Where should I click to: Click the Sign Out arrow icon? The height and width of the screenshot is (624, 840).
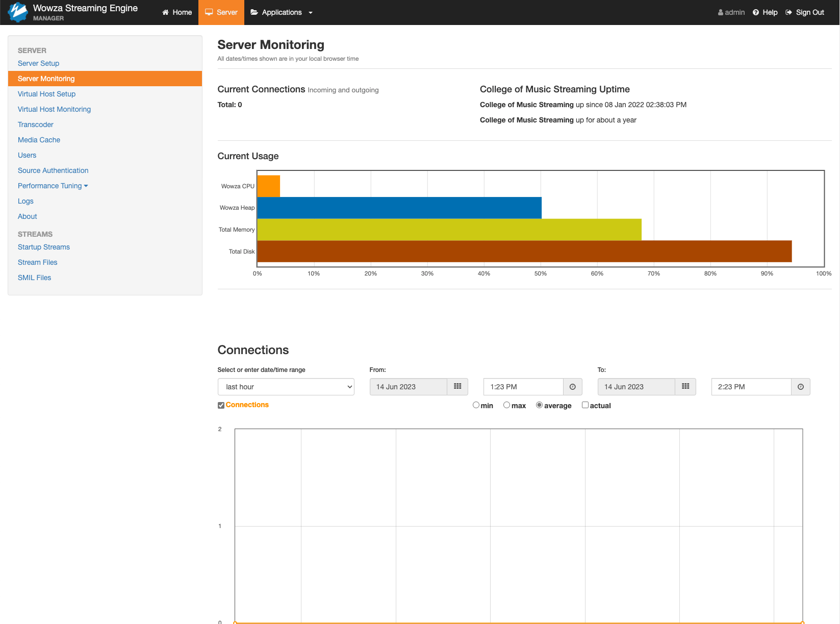[789, 12]
